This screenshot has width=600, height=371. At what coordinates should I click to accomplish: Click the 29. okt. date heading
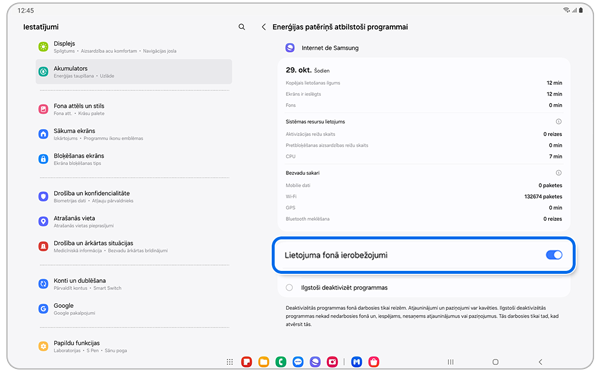[298, 70]
